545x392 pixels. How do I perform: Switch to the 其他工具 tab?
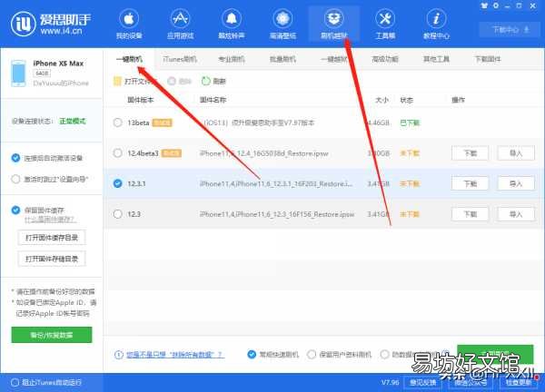coord(436,59)
